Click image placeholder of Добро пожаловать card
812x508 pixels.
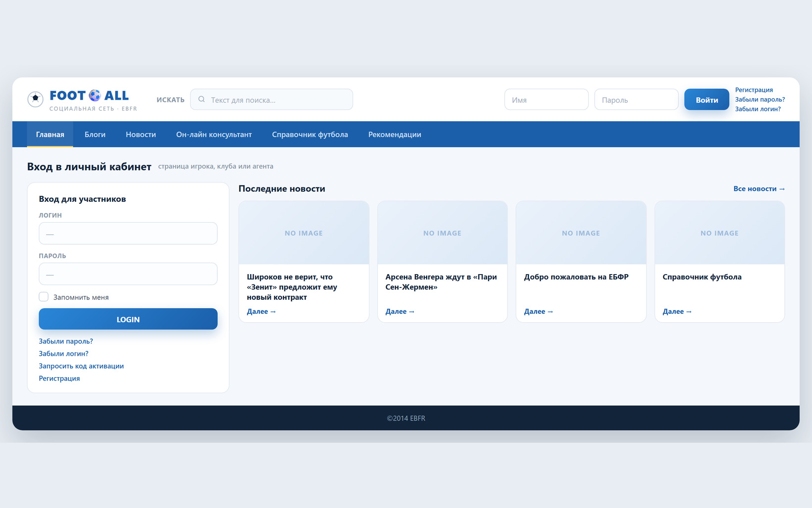(x=581, y=233)
